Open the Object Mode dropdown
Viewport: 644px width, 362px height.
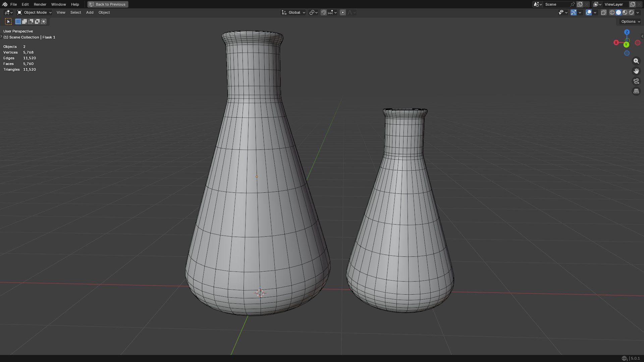point(34,12)
